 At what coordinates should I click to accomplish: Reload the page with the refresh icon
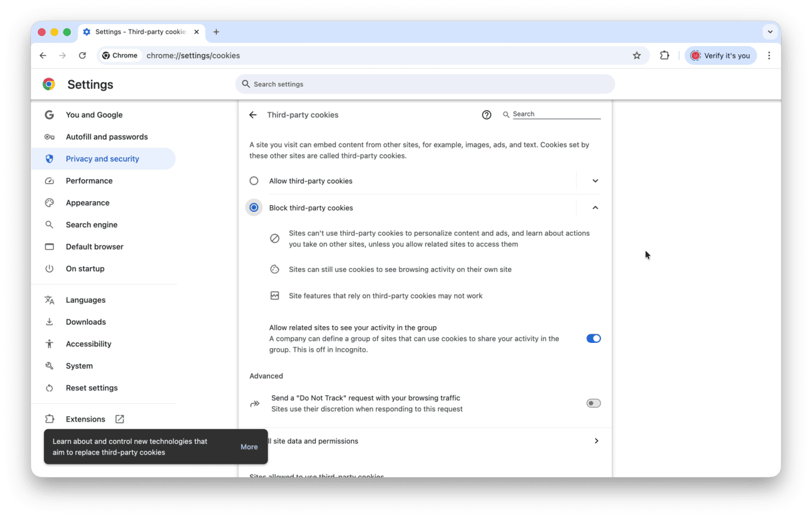[x=82, y=55]
